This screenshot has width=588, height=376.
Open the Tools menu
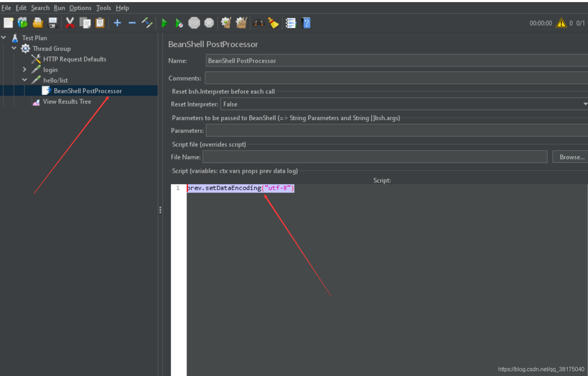(x=103, y=8)
